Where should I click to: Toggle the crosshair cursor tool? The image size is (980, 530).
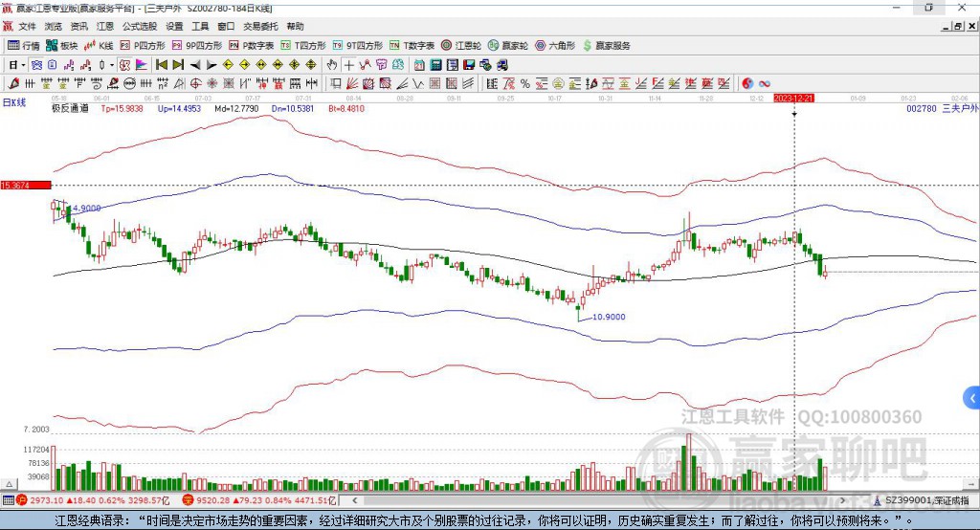click(348, 65)
